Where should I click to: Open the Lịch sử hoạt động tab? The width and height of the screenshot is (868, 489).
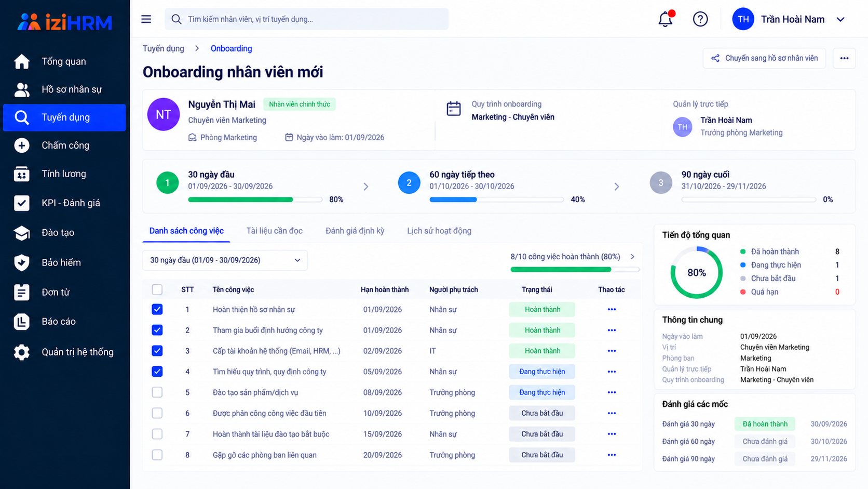(439, 231)
